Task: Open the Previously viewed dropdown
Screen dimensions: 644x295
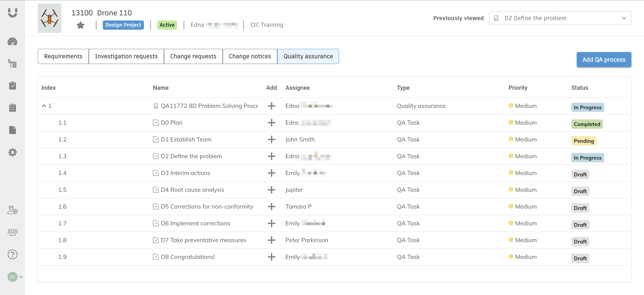Action: click(560, 18)
